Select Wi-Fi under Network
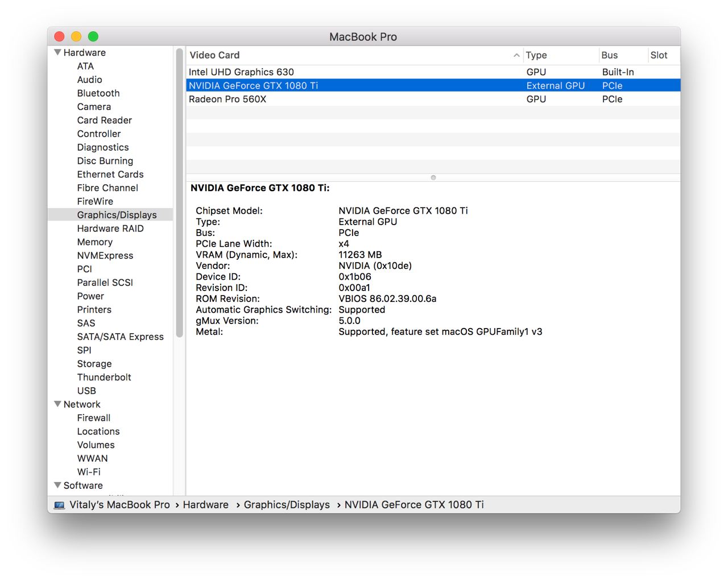 (89, 472)
